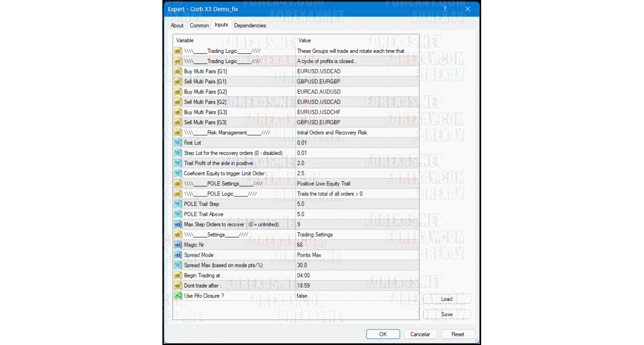Screen dimensions: 644x345
Task: Click the boolean icon beside Use Fifo Closure
Action: pos(178,296)
